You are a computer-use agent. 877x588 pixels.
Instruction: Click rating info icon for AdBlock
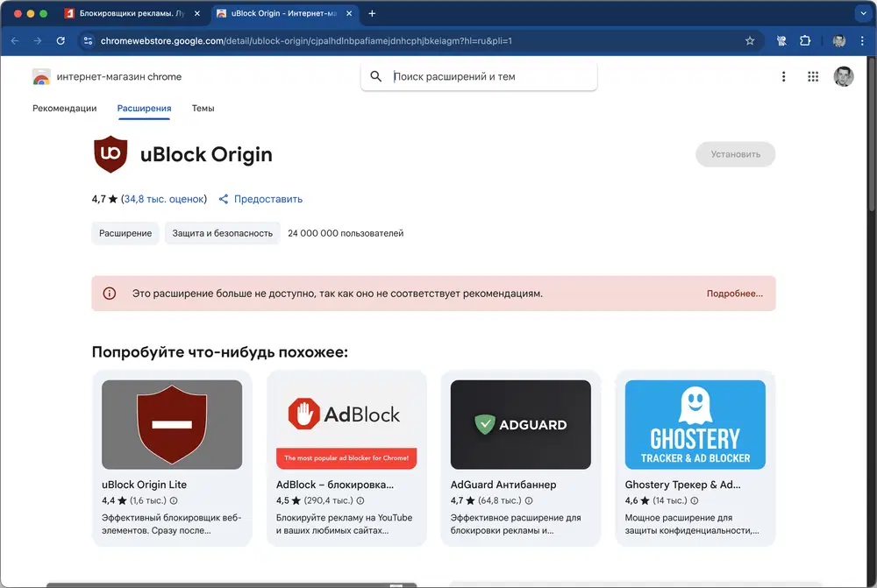coord(360,500)
